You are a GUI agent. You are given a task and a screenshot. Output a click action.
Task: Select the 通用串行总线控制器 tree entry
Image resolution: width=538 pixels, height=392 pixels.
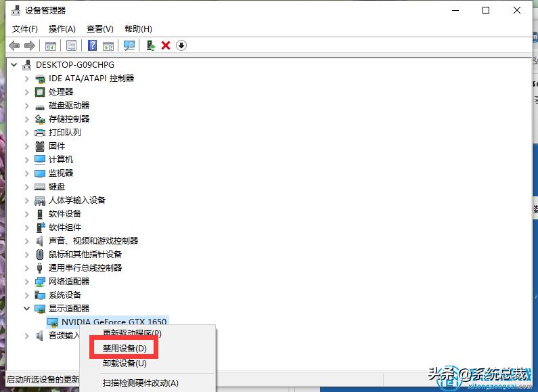[85, 267]
